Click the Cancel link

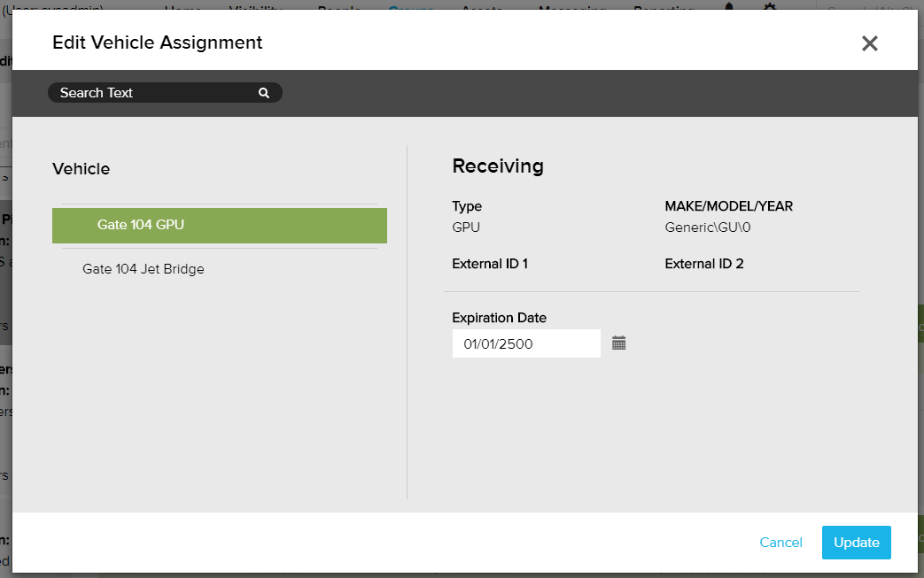[780, 543]
